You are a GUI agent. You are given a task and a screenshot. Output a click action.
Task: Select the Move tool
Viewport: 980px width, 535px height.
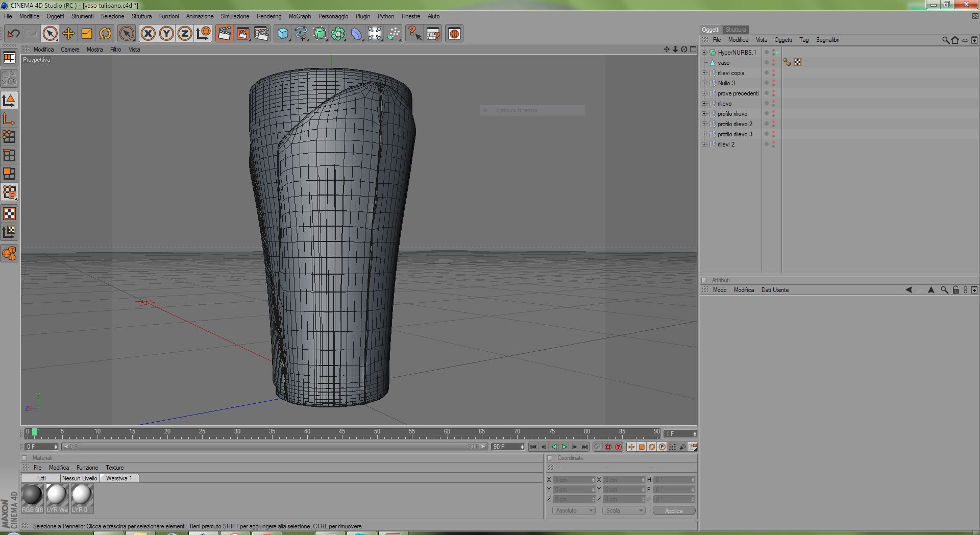[68, 34]
